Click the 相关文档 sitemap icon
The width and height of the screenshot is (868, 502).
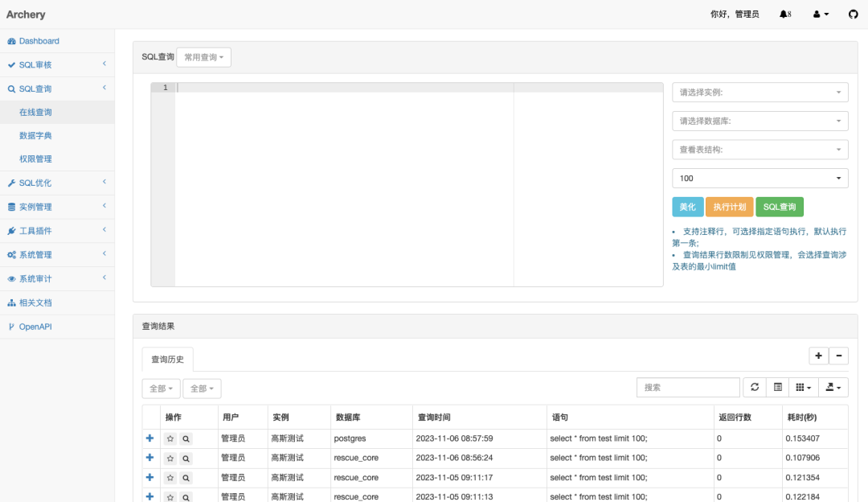pyautogui.click(x=11, y=302)
